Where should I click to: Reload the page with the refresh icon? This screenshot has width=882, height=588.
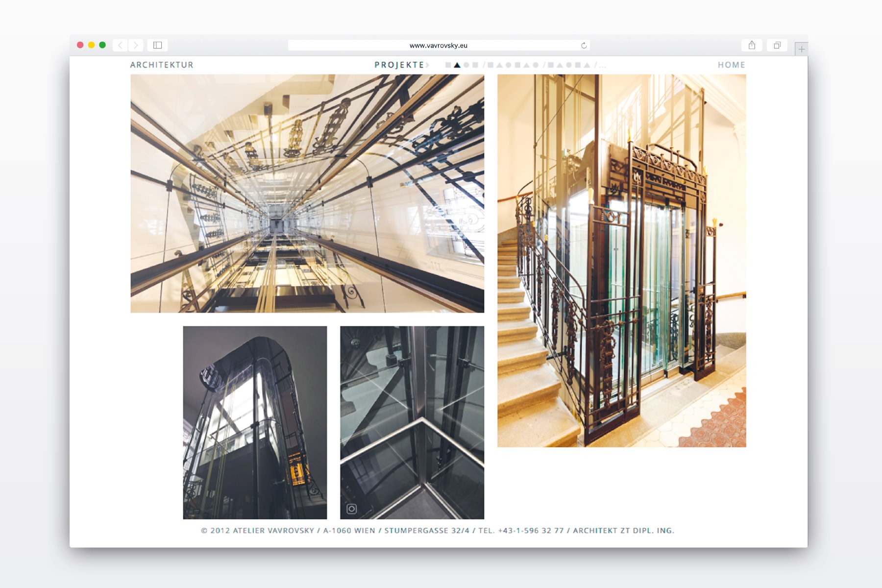[584, 46]
